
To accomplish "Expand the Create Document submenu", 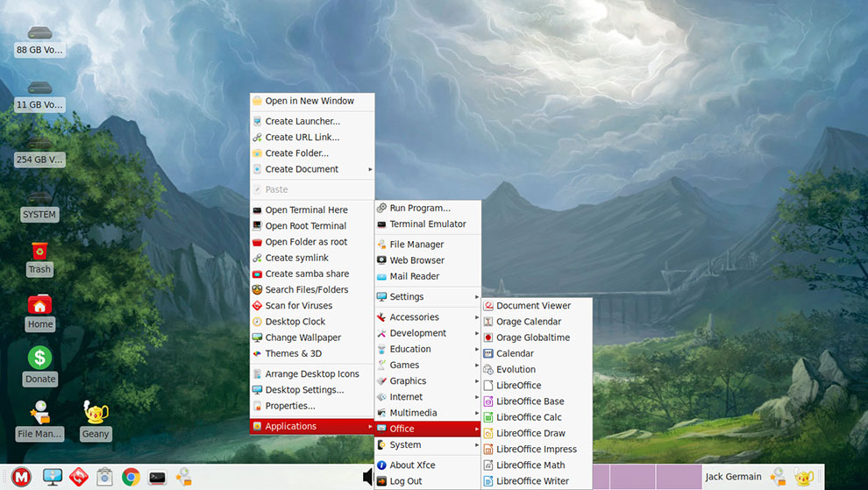I will coord(312,169).
